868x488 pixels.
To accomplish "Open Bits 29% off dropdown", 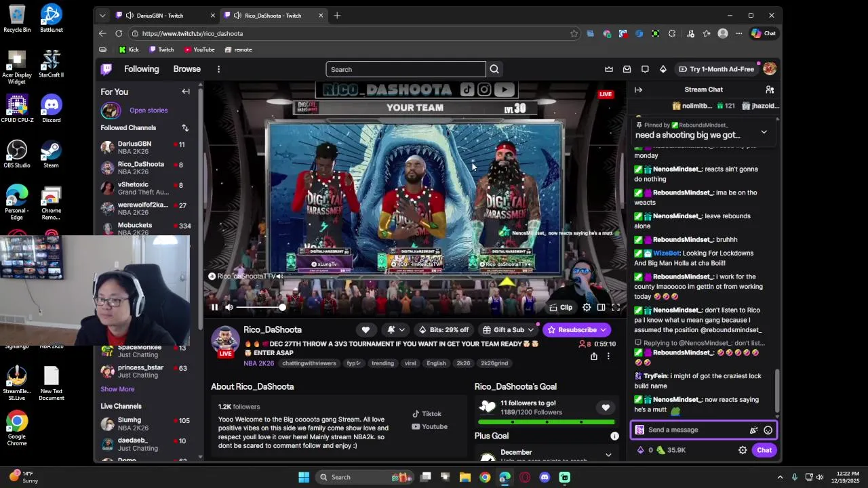I will (443, 329).
